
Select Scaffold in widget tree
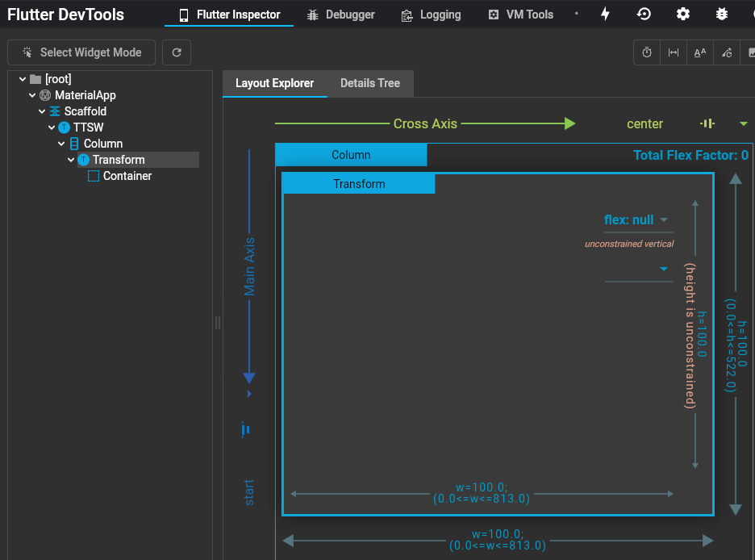tap(86, 111)
